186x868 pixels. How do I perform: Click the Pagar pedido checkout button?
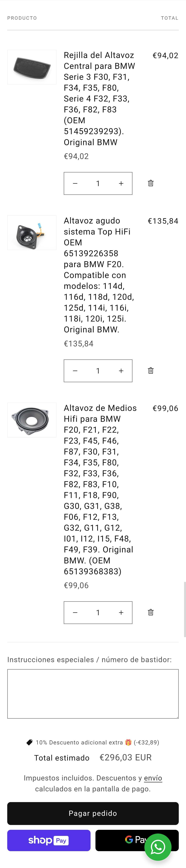pos(93,813)
